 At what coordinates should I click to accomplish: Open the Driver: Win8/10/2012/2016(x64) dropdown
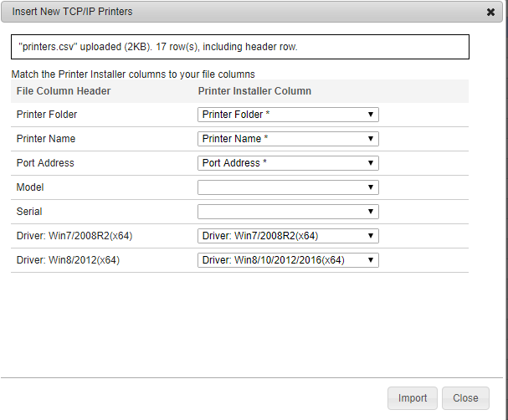coord(288,260)
